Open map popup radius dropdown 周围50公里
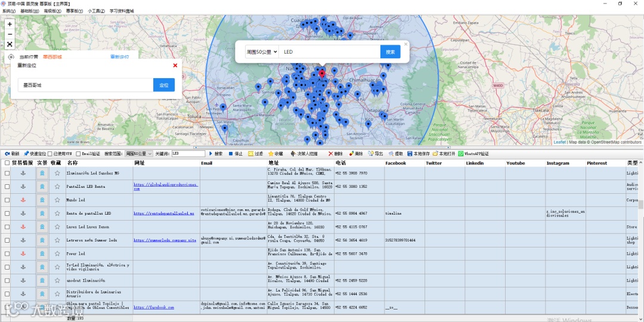The height and width of the screenshot is (322, 644). 262,52
